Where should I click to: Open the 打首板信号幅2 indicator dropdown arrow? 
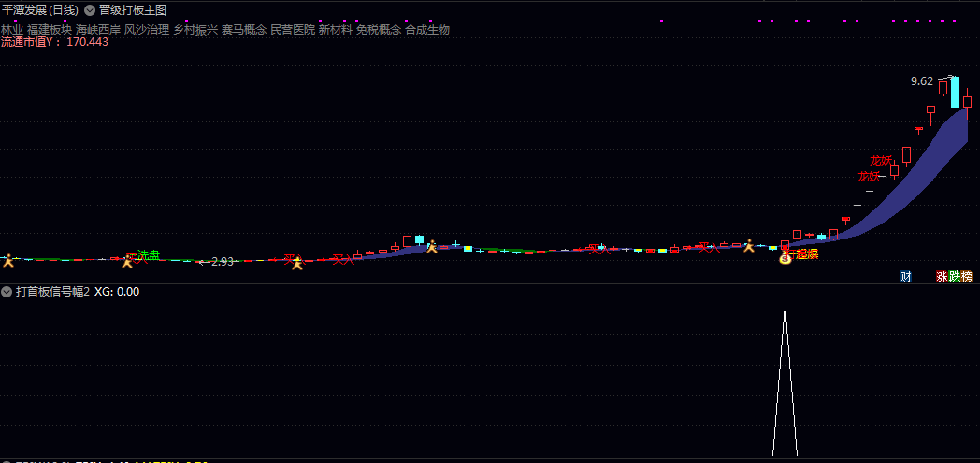[x=7, y=291]
